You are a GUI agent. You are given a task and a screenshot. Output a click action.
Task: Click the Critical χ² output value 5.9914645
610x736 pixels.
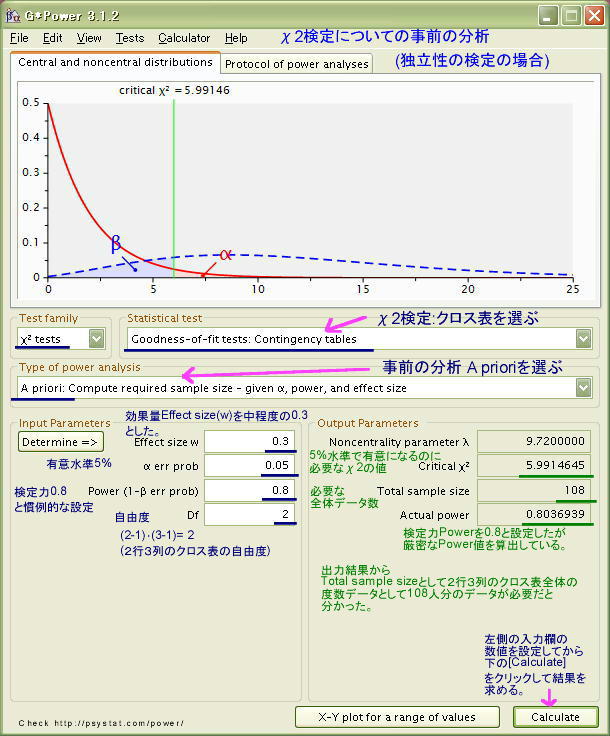[x=534, y=465]
